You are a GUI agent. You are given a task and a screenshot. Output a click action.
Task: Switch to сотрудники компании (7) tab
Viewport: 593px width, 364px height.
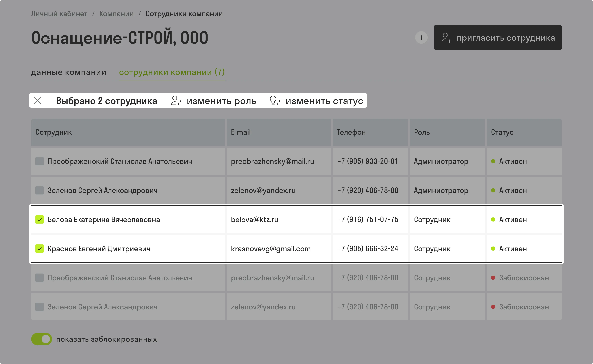[172, 72]
